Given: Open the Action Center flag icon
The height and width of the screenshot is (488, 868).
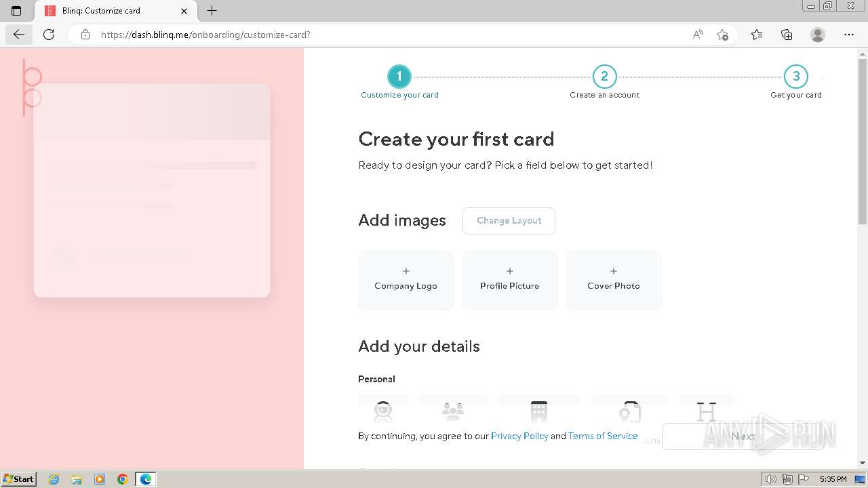Looking at the screenshot, I should [x=802, y=479].
